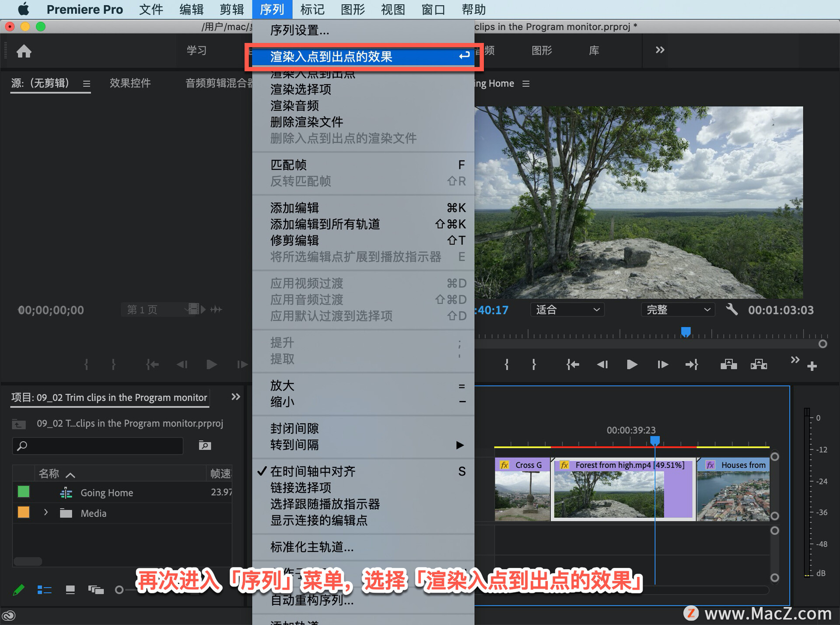The height and width of the screenshot is (625, 840).
Task: Switch Project panel to freeform view
Action: click(96, 590)
